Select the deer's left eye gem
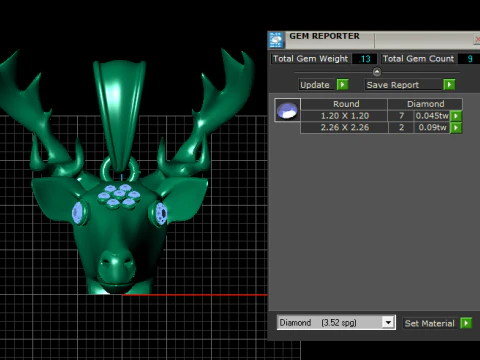 tap(77, 212)
